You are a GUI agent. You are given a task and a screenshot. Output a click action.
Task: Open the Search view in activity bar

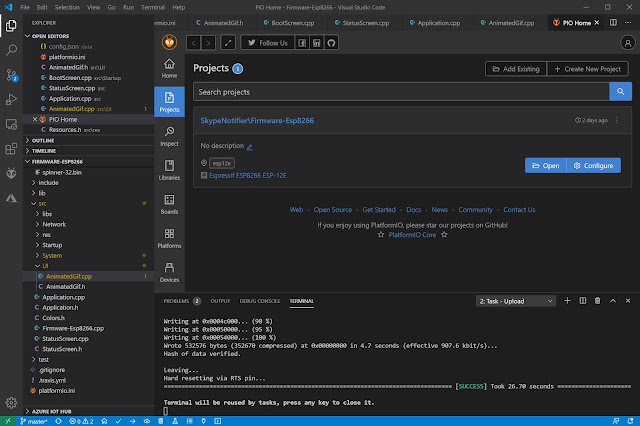click(x=11, y=50)
